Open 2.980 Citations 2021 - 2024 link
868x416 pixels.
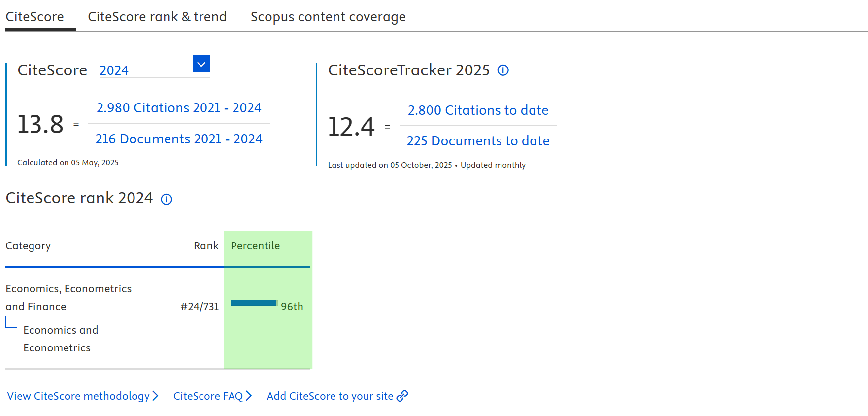coord(179,108)
